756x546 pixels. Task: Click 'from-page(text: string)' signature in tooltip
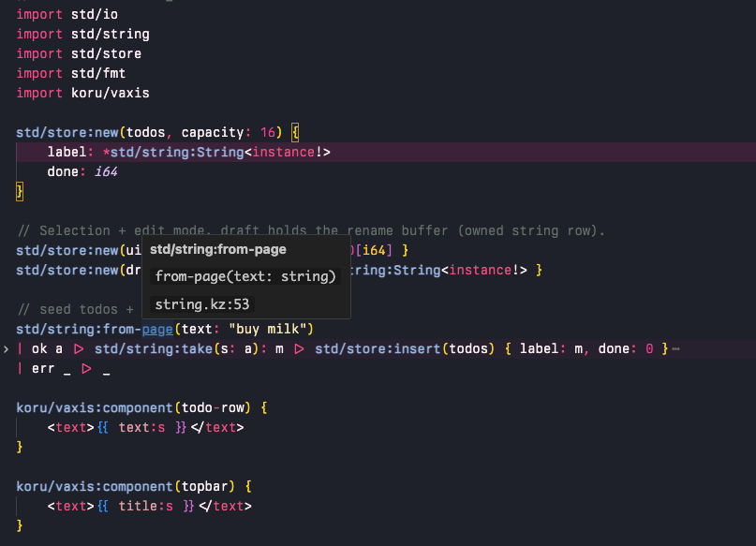coord(245,276)
